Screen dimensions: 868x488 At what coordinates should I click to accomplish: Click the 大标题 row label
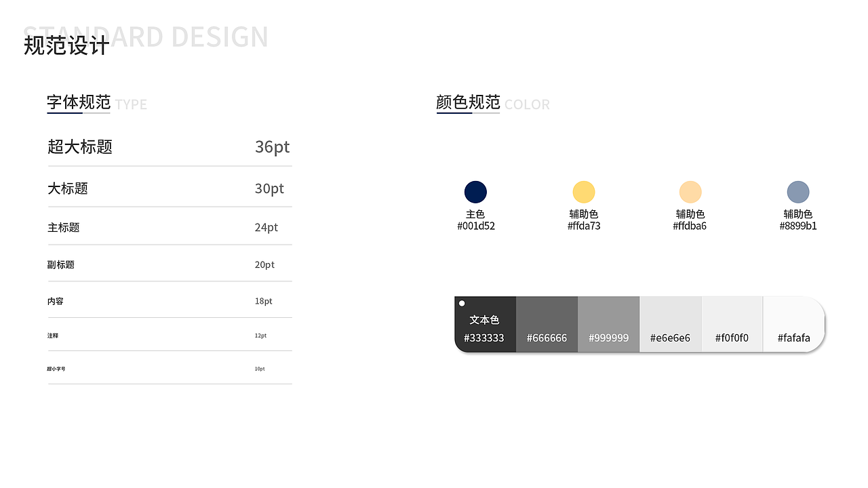[68, 188]
